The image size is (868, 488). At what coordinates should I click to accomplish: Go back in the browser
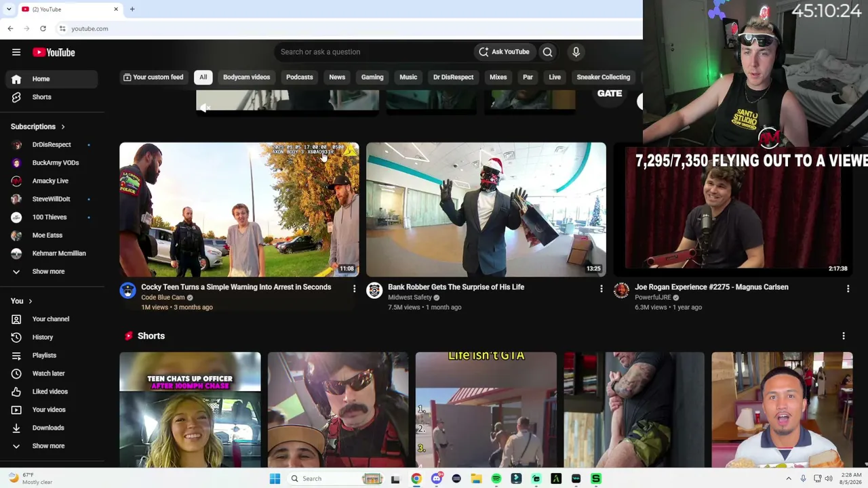10,28
